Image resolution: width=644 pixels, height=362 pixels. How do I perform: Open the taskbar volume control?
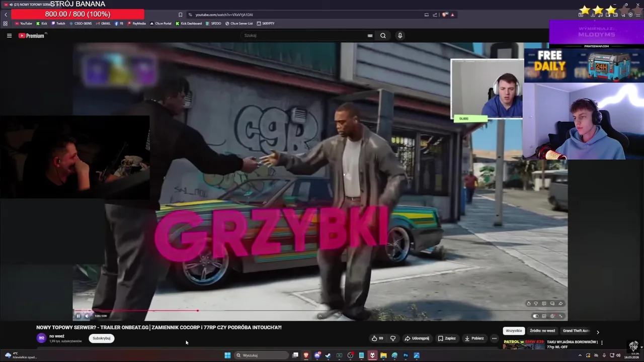coord(618,355)
